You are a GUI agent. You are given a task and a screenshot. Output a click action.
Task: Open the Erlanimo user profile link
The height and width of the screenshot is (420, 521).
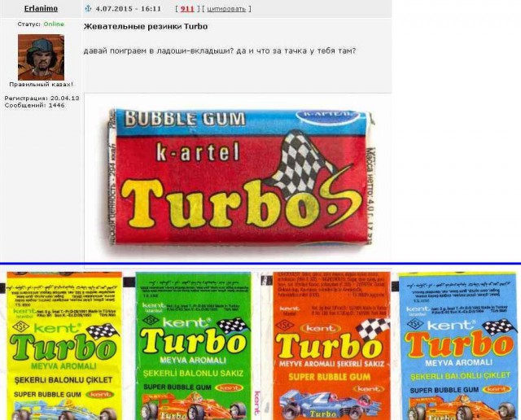coord(41,9)
